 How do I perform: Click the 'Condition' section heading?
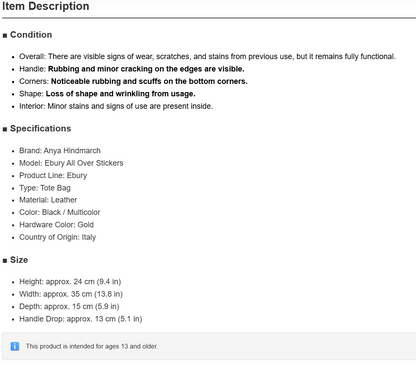point(31,35)
